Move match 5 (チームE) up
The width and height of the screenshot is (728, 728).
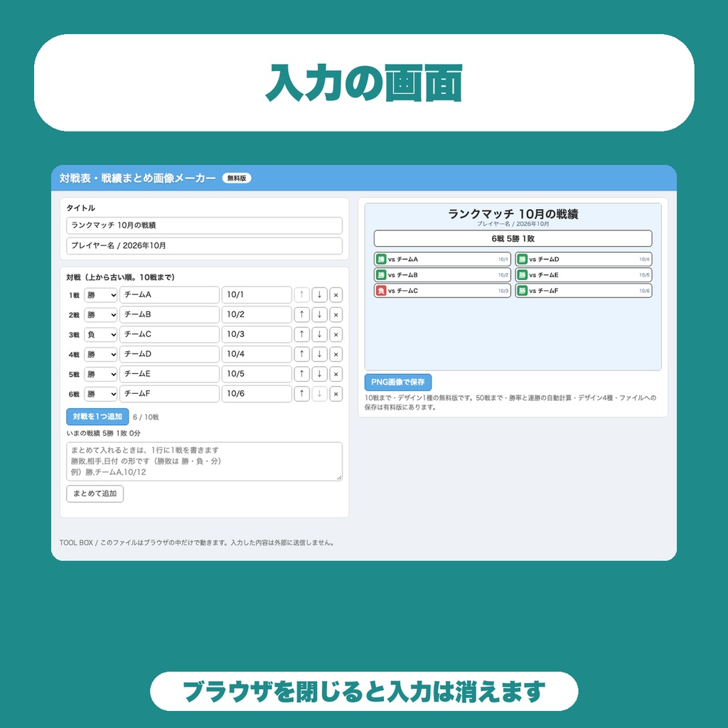[301, 374]
